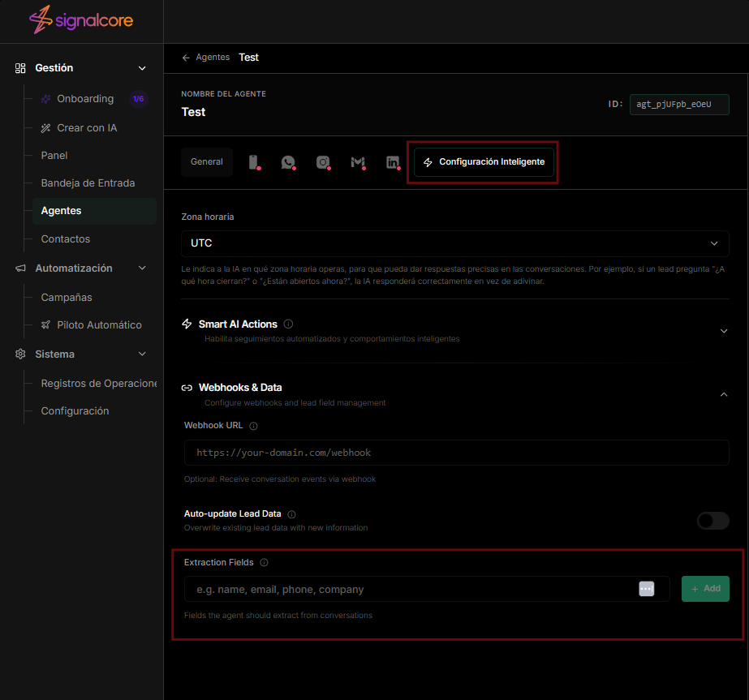749x700 pixels.
Task: Select Agentes in sidebar
Action: [95, 211]
